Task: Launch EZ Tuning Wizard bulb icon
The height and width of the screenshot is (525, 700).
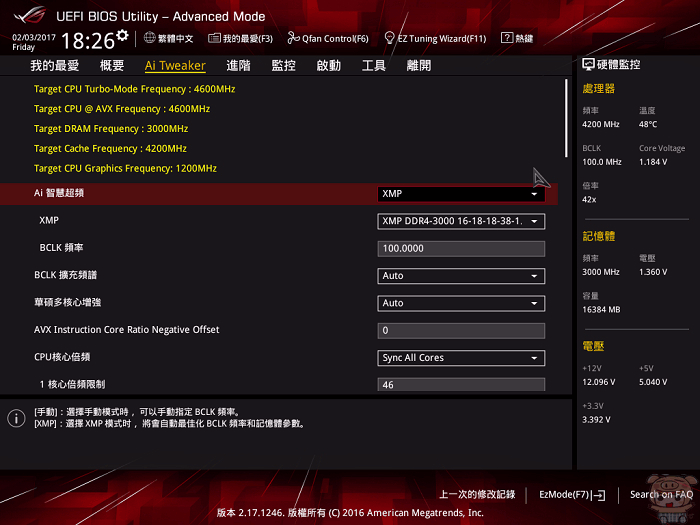Action: click(389, 38)
